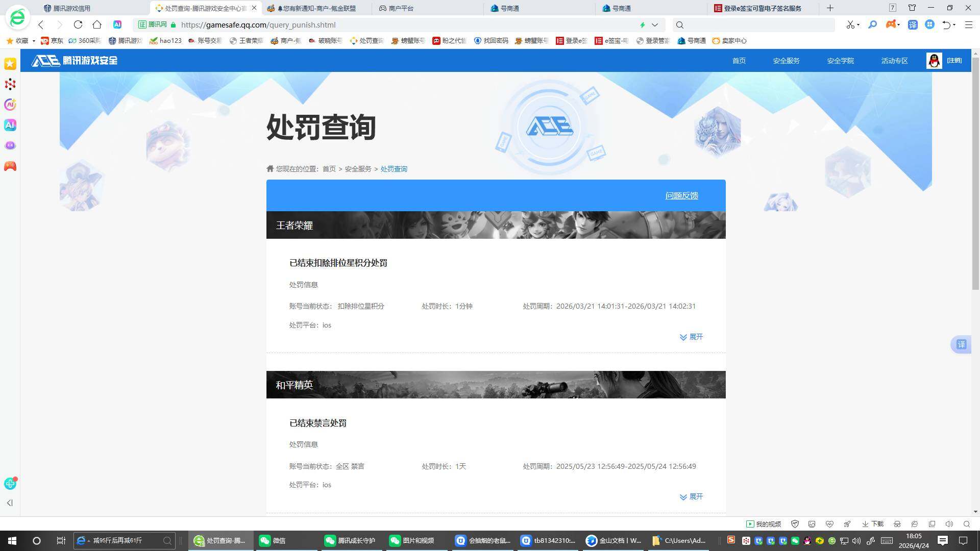Expand 王者荣耀 punishment details via 展开
The width and height of the screenshot is (980, 551).
pyautogui.click(x=692, y=337)
